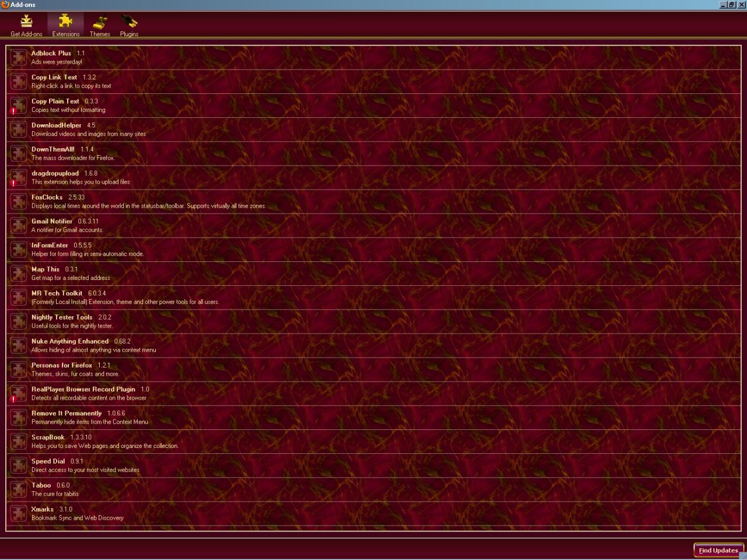Click the Gmail Notifier extension icon
This screenshot has height=560, width=747.
coord(19,225)
